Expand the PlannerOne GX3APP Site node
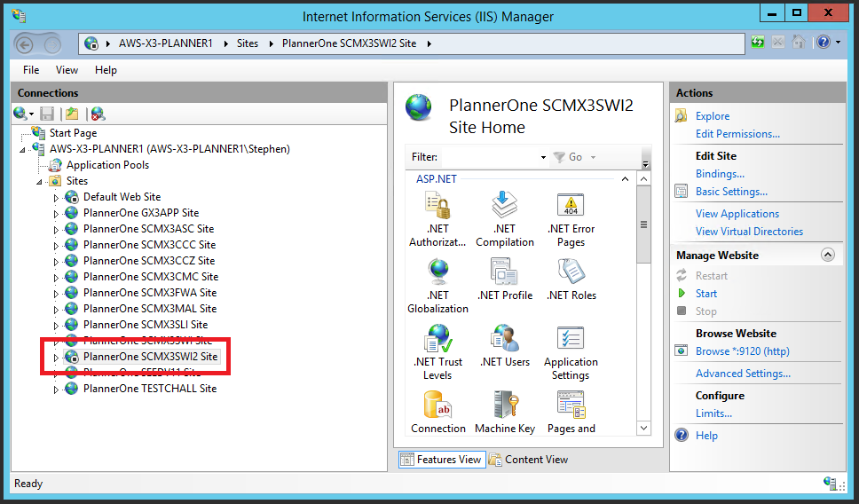The height and width of the screenshot is (504, 859). [x=56, y=213]
